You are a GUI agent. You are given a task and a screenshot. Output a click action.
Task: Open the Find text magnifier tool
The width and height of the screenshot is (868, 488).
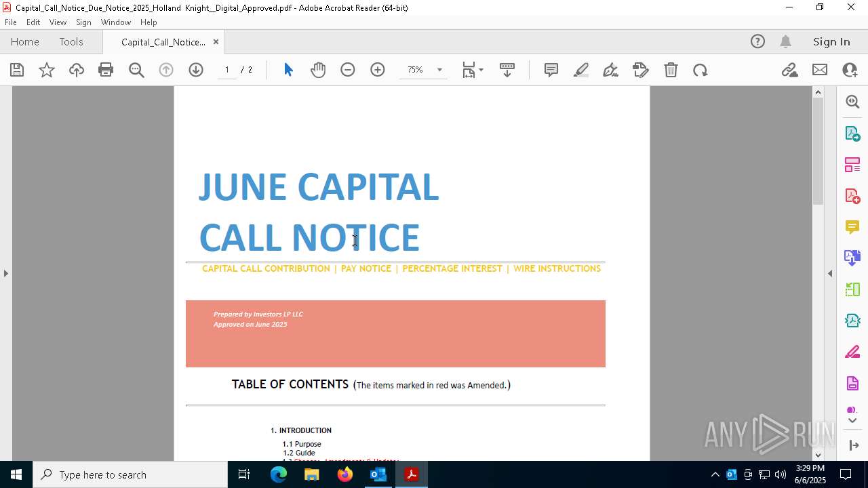[x=136, y=70]
